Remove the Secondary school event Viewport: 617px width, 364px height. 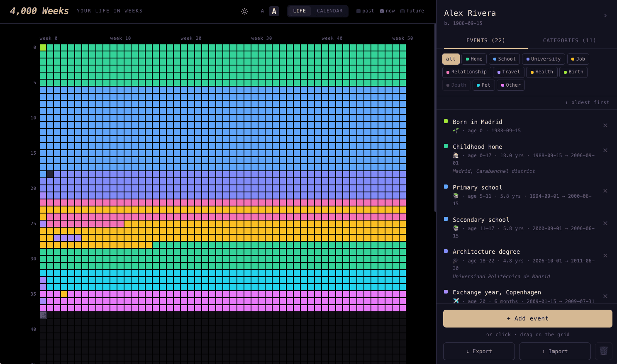pos(605,223)
